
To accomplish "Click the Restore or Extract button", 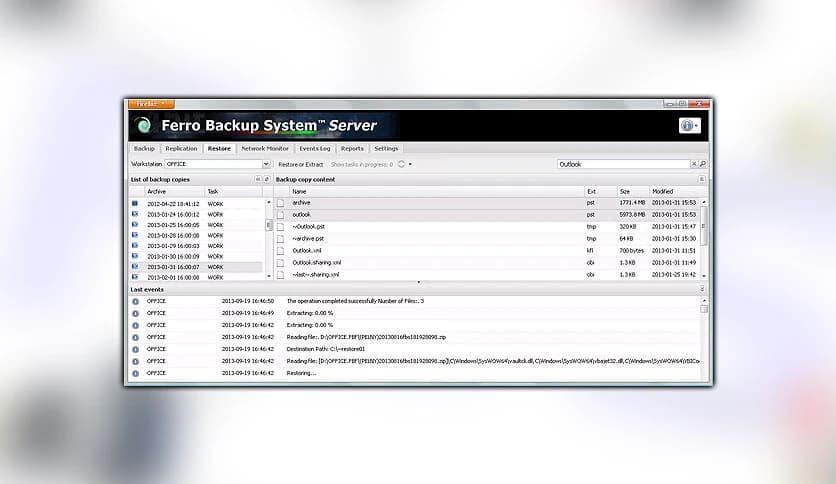I will click(301, 164).
